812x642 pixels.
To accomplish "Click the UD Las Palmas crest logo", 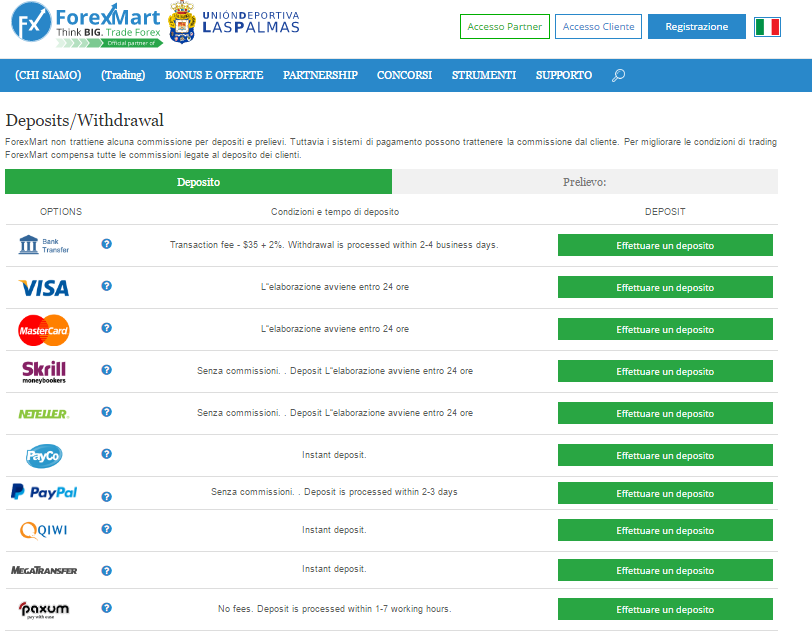I will point(182,23).
